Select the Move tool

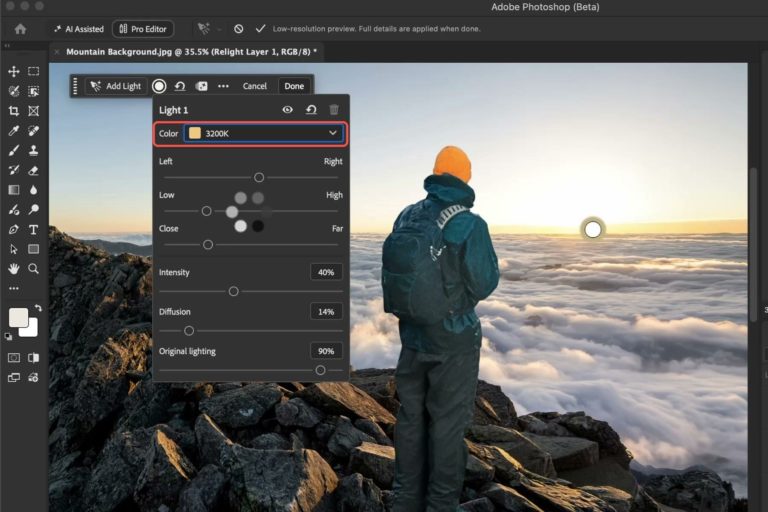(x=14, y=72)
